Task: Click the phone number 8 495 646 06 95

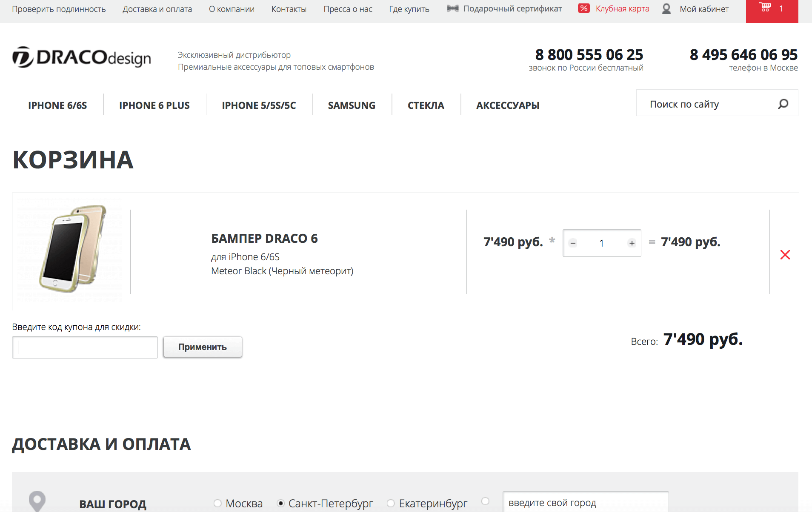Action: [x=743, y=55]
